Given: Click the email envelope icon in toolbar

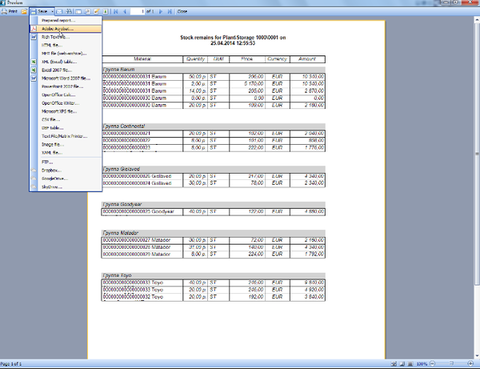Looking at the screenshot, I should pyautogui.click(x=60, y=11).
